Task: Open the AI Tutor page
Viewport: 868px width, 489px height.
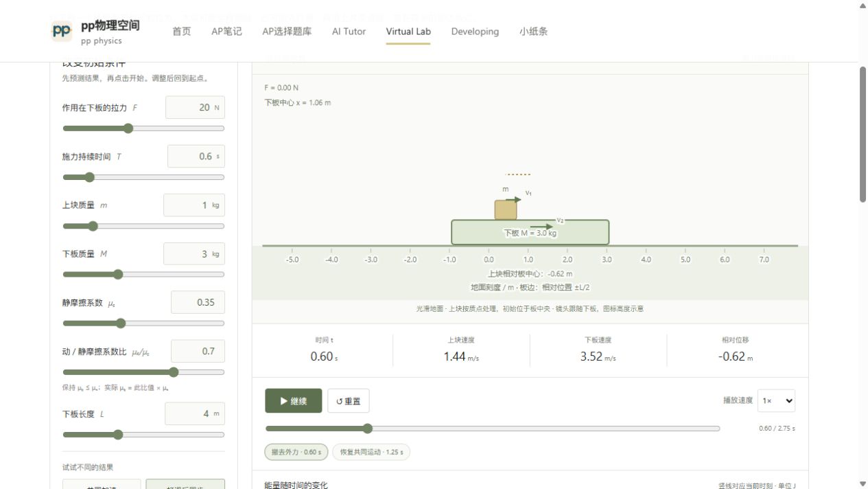Action: [349, 32]
